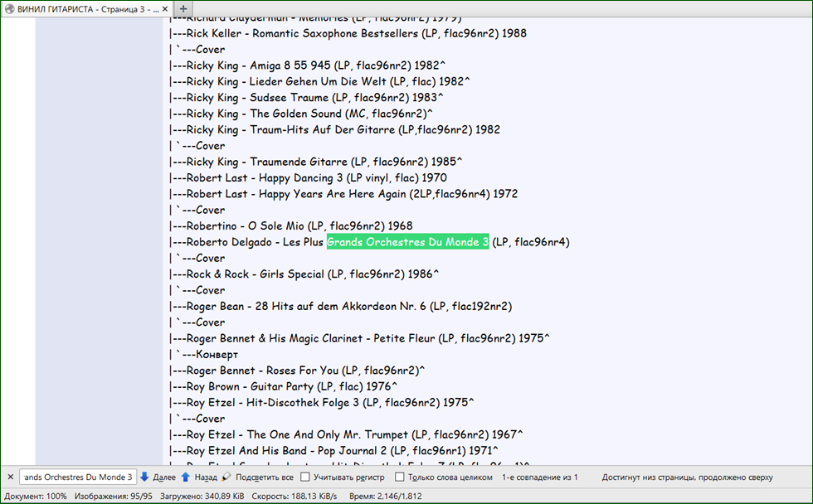Click the Cover line under Rick Keller
The width and height of the screenshot is (813, 504).
coord(197,49)
